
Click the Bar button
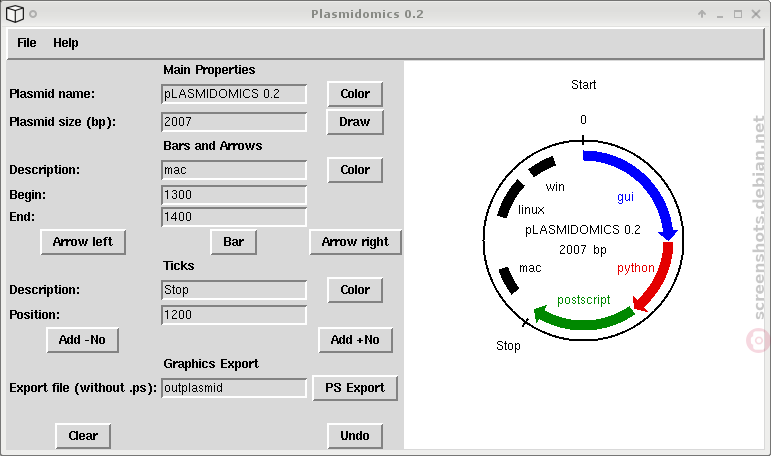[234, 242]
